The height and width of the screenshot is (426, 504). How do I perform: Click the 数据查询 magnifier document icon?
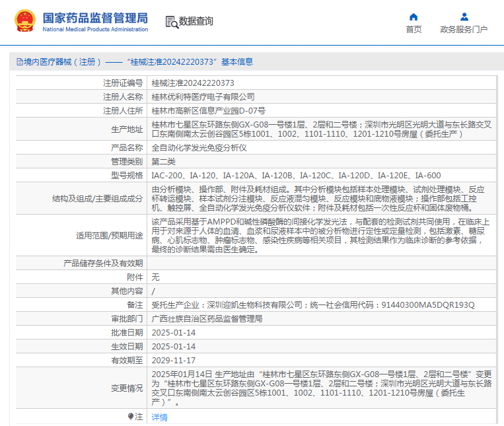[171, 21]
